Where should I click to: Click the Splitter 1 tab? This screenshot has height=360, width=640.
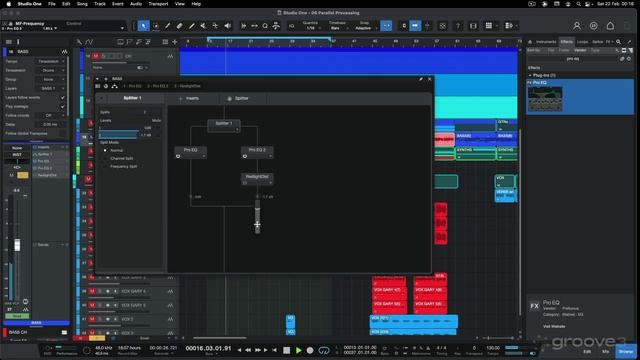point(132,98)
